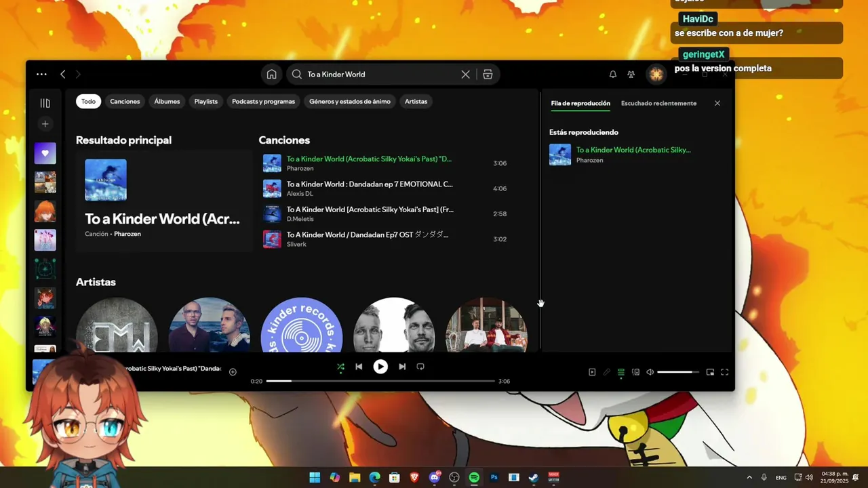Create a playlist with the plus icon
Screen dimensions: 868x488
pos(45,124)
